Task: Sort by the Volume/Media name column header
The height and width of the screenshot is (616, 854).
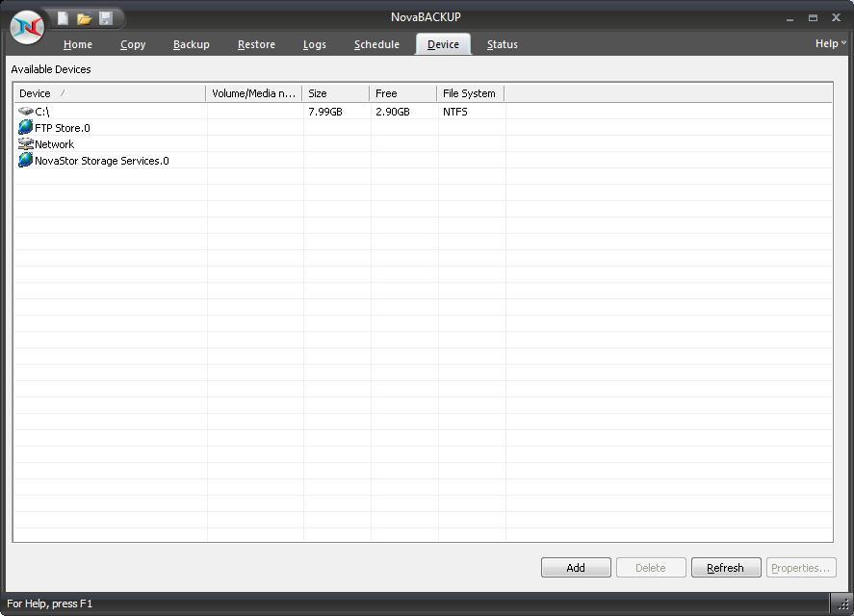Action: tap(254, 93)
